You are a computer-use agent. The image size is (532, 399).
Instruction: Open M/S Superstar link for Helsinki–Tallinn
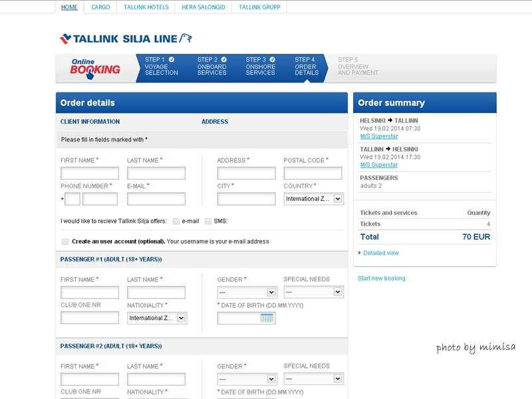378,136
